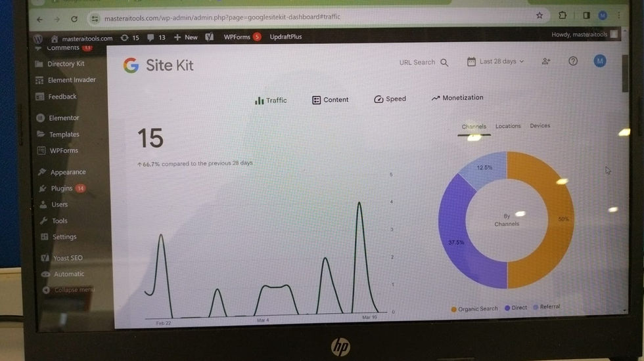Viewport: 644px width, 361px height.
Task: Click the 66.7% comparison text
Action: pyautogui.click(x=195, y=163)
